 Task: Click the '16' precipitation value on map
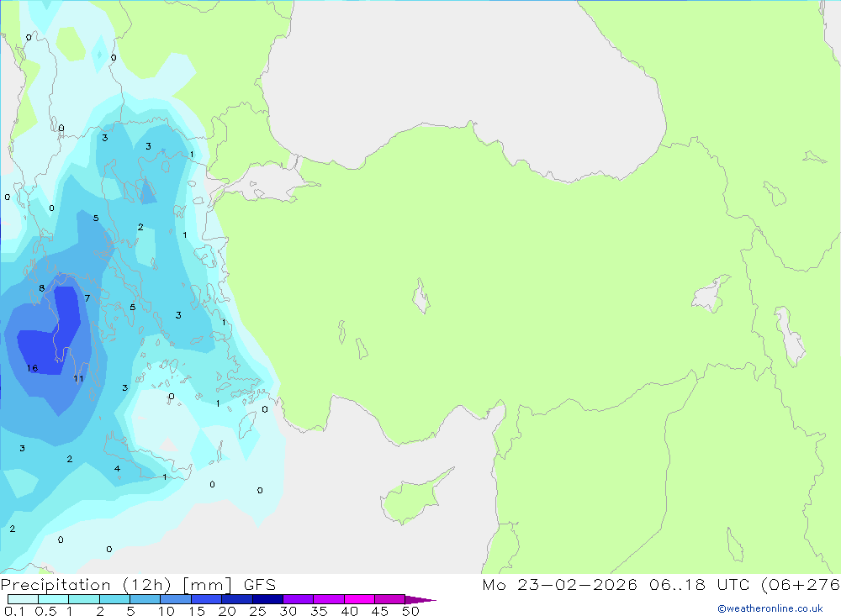[32, 368]
